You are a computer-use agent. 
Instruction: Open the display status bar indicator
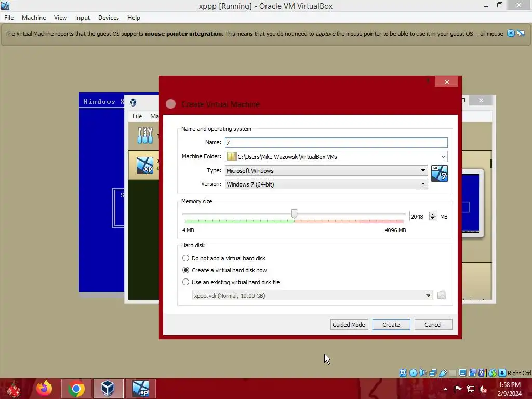(x=462, y=373)
